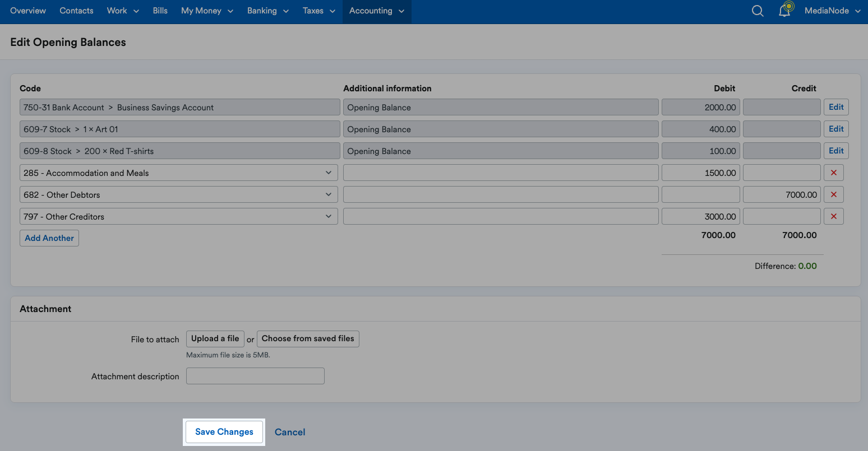Click the Add Another button
The height and width of the screenshot is (451, 868).
pos(49,238)
